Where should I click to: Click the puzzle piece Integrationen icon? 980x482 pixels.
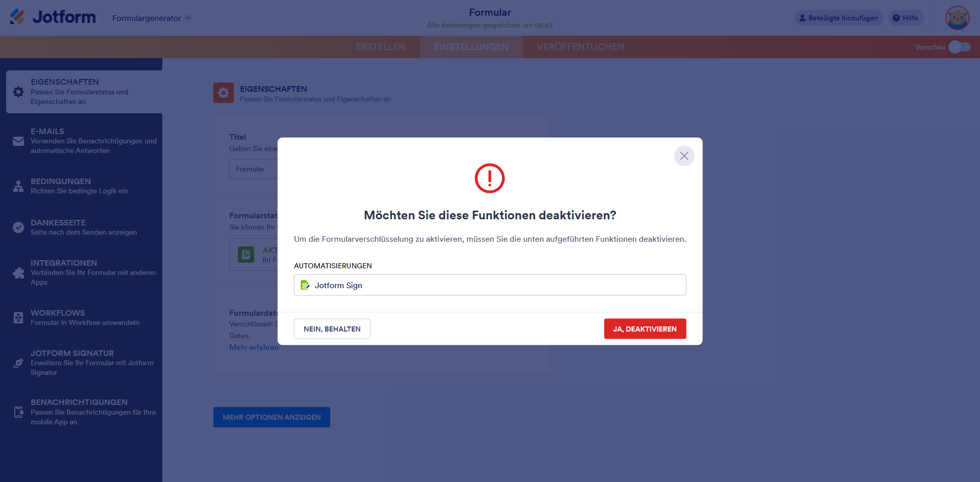(18, 273)
